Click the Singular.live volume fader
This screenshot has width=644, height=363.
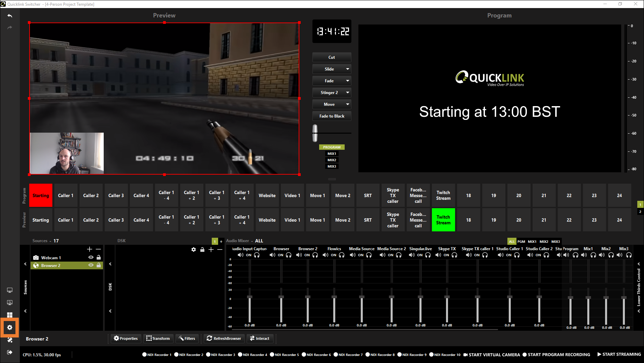pyautogui.click(x=420, y=297)
